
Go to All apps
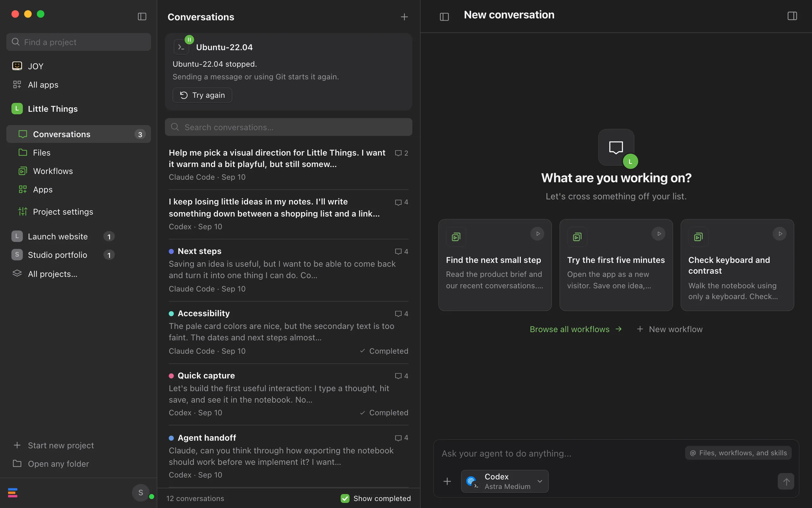point(79,85)
